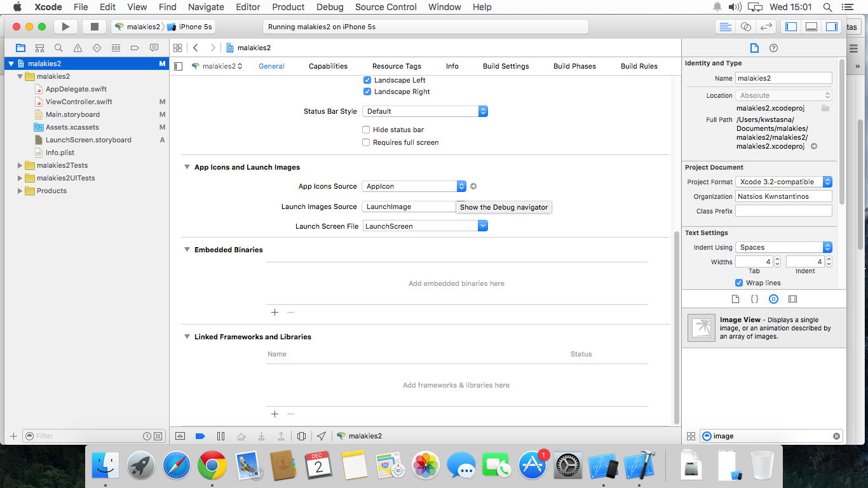The width and height of the screenshot is (868, 488).
Task: Open Spotlight search in menu bar
Action: (x=827, y=7)
